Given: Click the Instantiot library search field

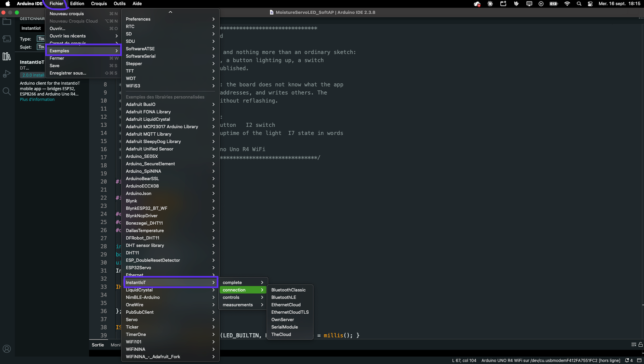Looking at the screenshot, I should (x=32, y=28).
